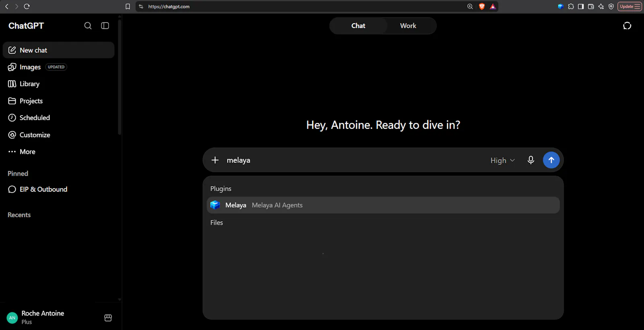Open the Melaya extension icon in browser toolbar

(560, 6)
